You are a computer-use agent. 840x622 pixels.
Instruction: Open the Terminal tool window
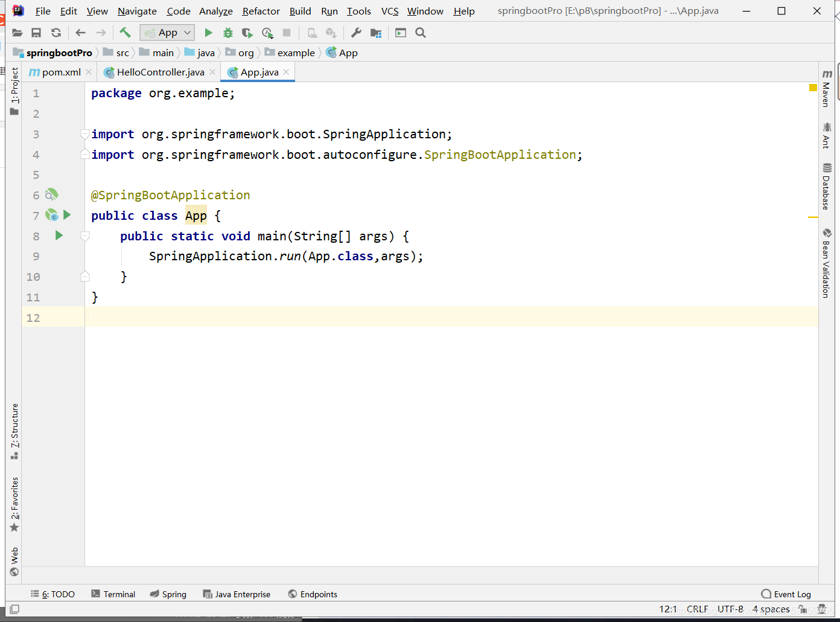[x=113, y=594]
